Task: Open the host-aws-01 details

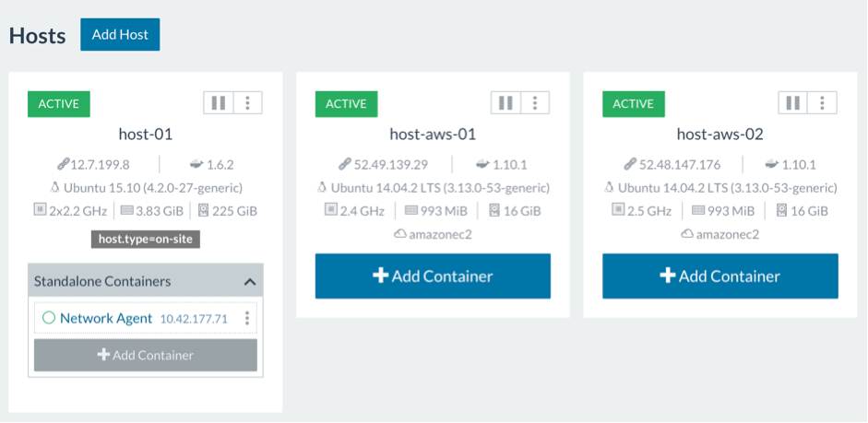Action: tap(433, 135)
